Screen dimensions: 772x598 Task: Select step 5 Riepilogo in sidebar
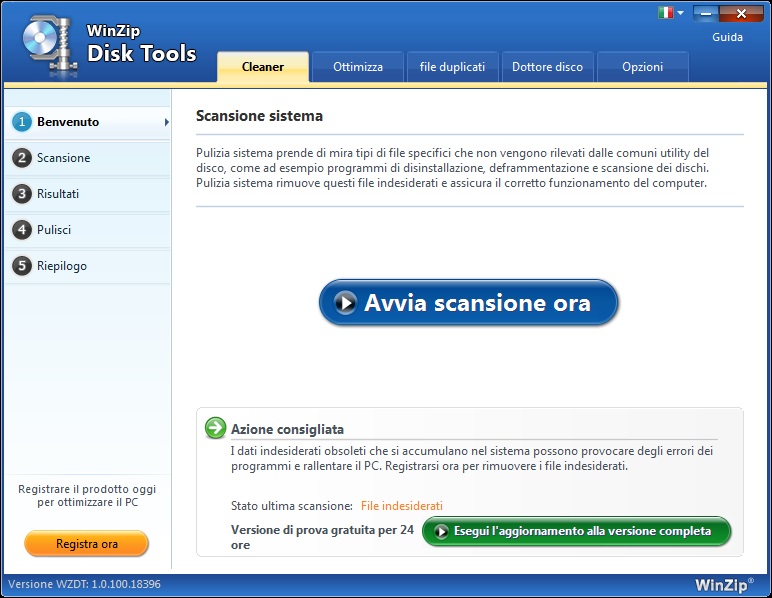(88, 266)
